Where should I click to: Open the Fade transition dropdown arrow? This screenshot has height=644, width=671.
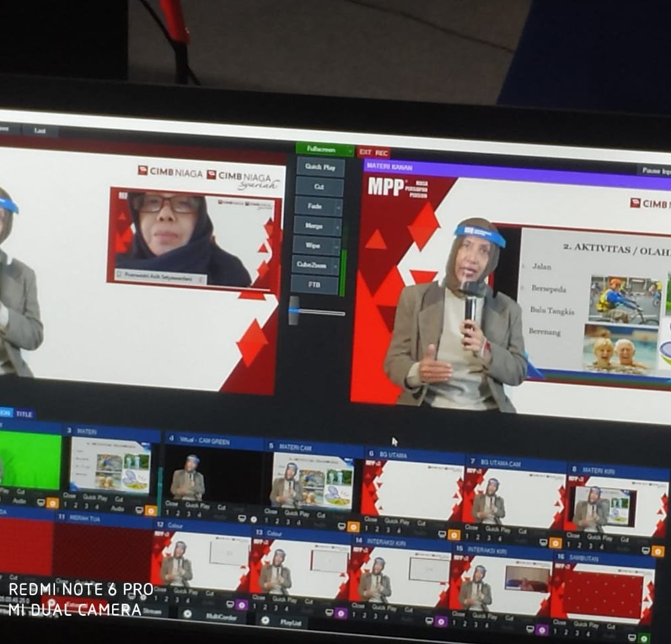[338, 207]
